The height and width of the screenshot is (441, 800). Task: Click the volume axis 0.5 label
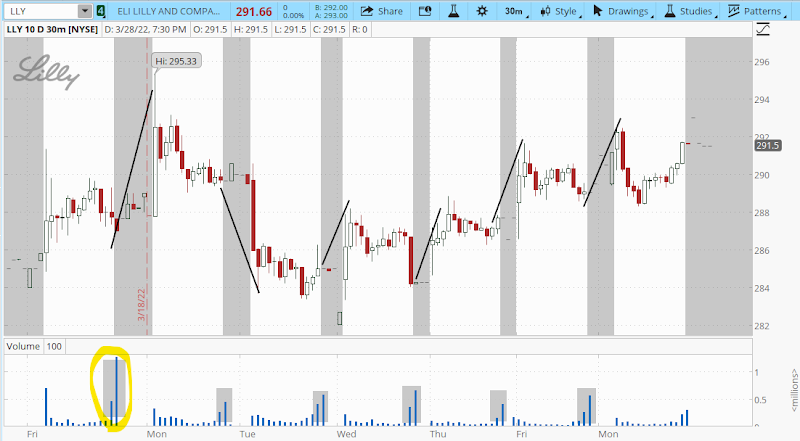tap(760, 400)
